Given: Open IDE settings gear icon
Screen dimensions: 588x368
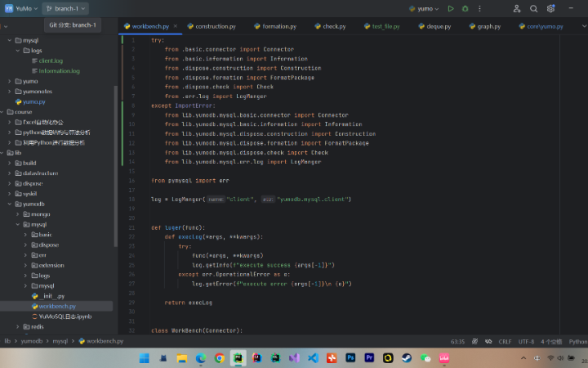Looking at the screenshot, I should [x=550, y=9].
